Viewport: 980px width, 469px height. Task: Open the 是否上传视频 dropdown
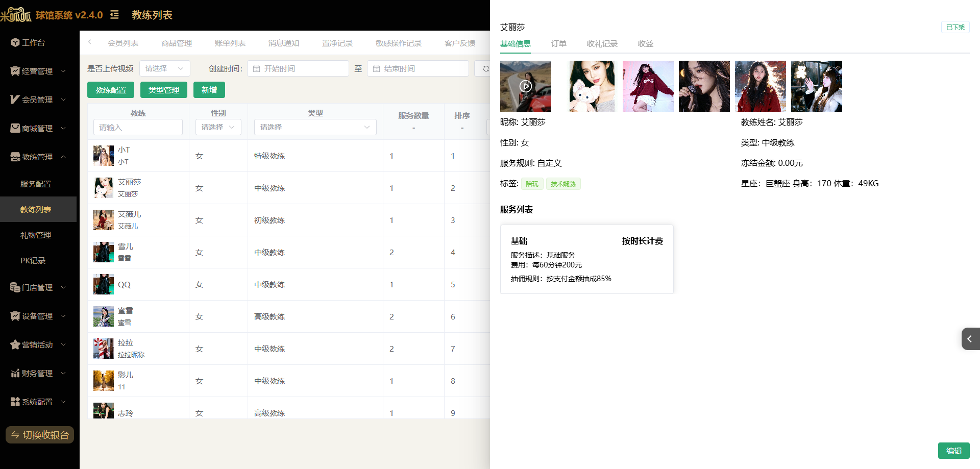[164, 68]
